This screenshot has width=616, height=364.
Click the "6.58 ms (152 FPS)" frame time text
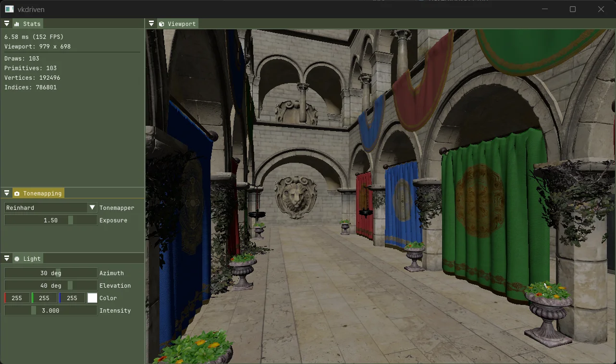click(34, 36)
